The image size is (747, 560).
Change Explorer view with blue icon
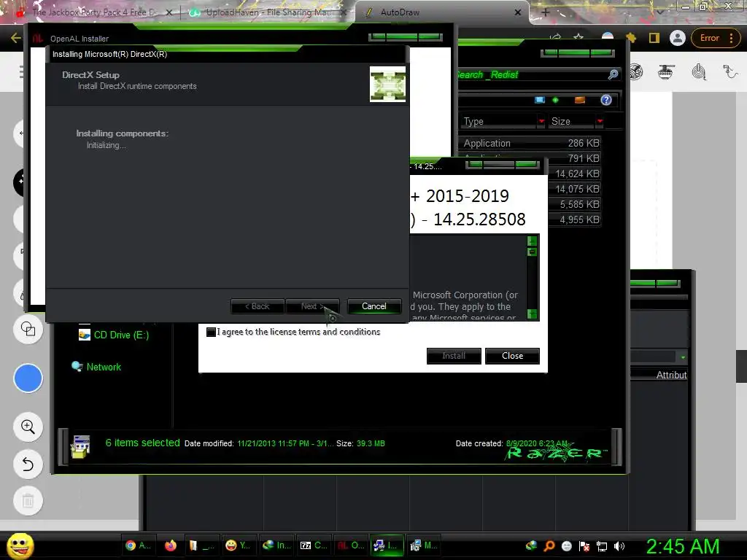(x=540, y=100)
